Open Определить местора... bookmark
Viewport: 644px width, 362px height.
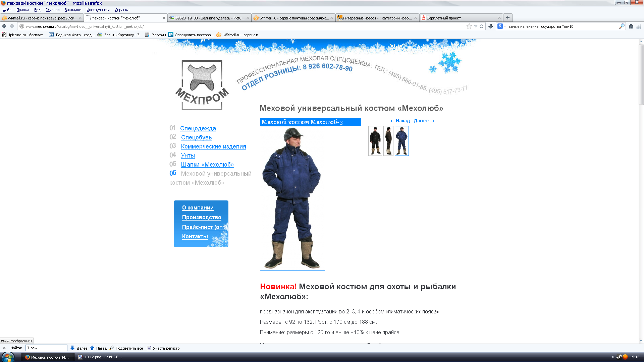pyautogui.click(x=191, y=35)
